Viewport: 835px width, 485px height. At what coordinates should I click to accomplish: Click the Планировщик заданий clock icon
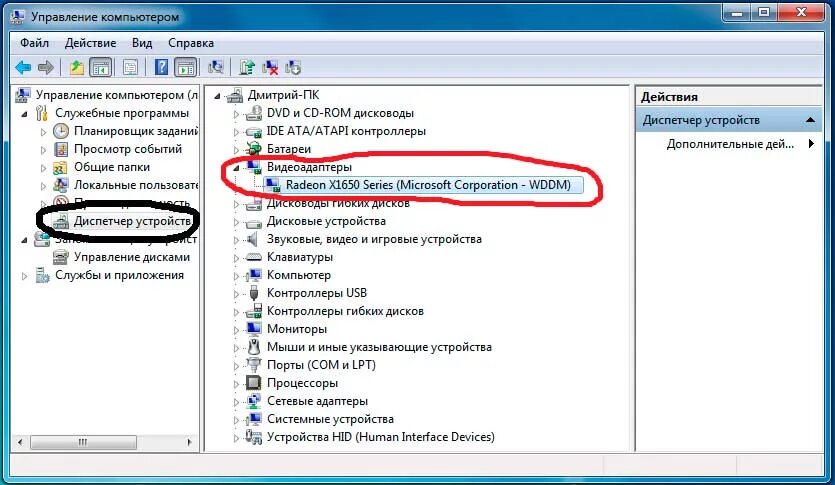[x=61, y=131]
